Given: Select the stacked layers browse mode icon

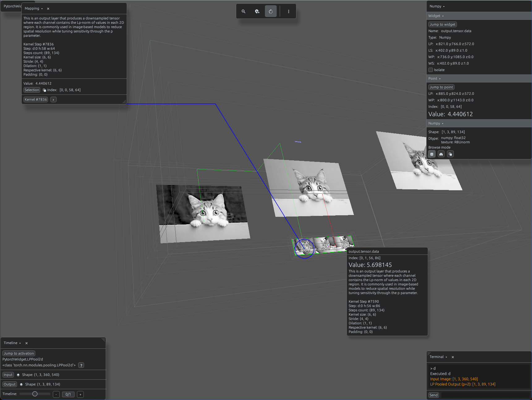Looking at the screenshot, I should click(x=450, y=154).
